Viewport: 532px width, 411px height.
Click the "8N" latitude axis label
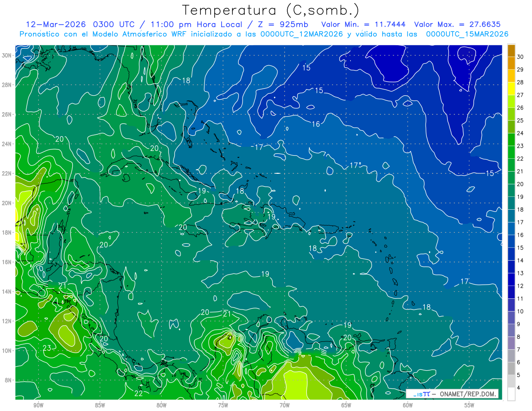tap(8, 380)
